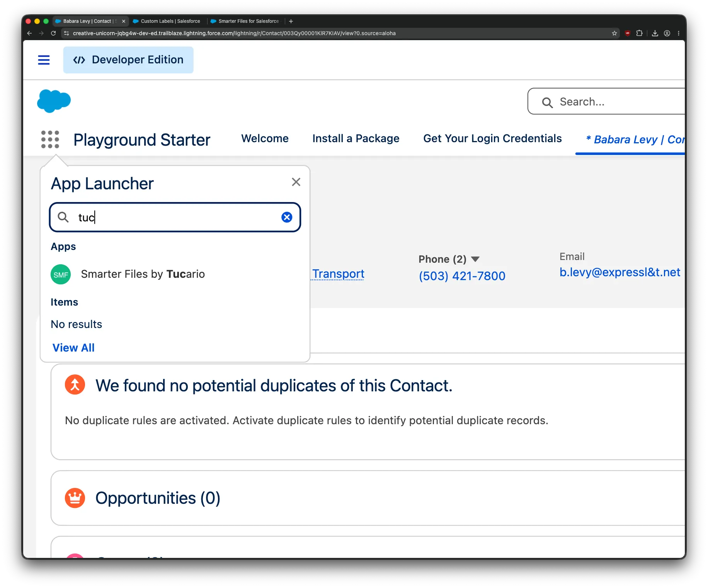
Task: Click the red uBlock extension icon
Action: coord(628,33)
